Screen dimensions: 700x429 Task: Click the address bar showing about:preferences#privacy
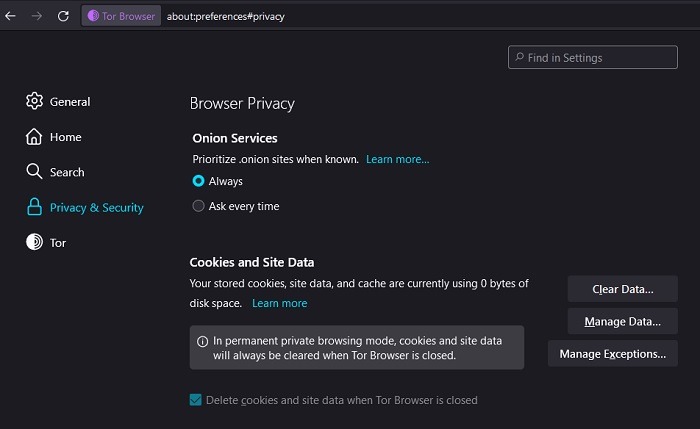click(225, 17)
